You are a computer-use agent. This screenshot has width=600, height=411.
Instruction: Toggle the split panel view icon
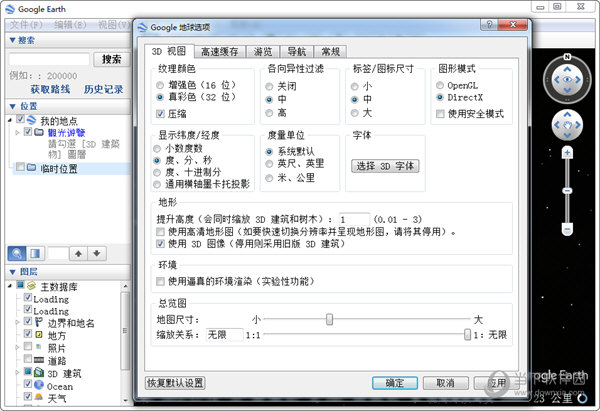coord(35,253)
